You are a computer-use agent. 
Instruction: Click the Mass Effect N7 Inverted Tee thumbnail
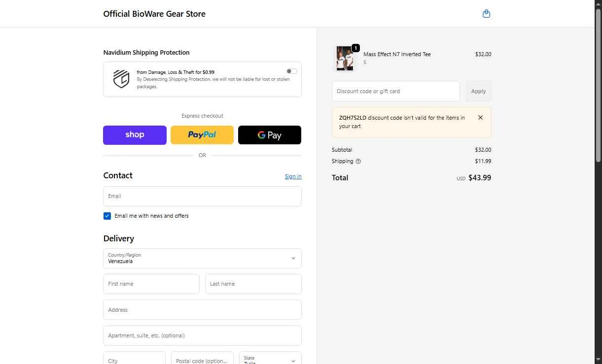click(345, 59)
